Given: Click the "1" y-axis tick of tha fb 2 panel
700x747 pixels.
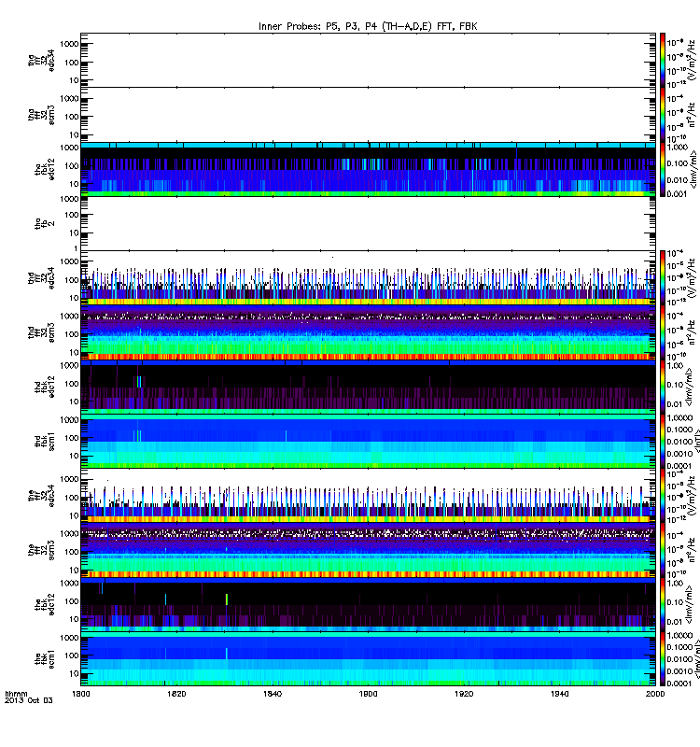Looking at the screenshot, I should [76, 248].
